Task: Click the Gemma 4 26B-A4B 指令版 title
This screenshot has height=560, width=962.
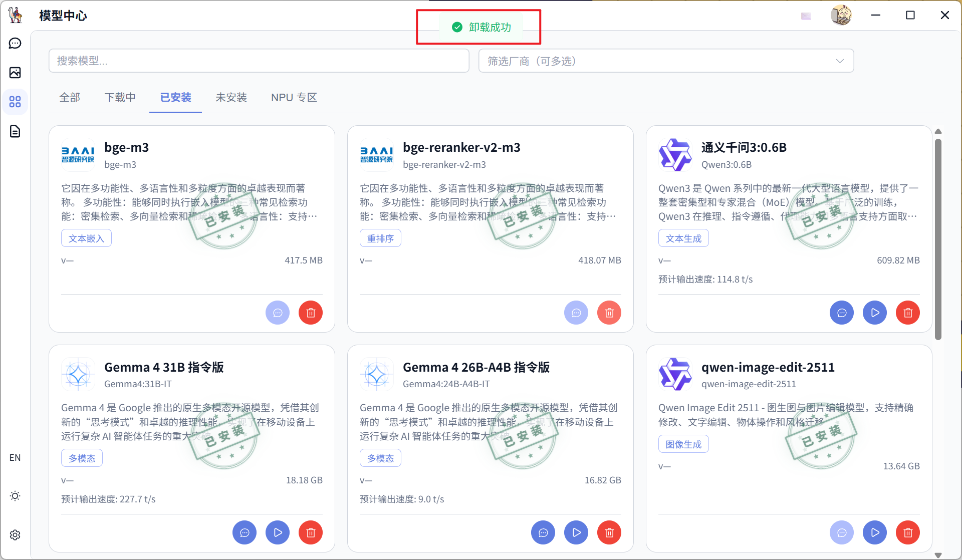Action: point(476,367)
